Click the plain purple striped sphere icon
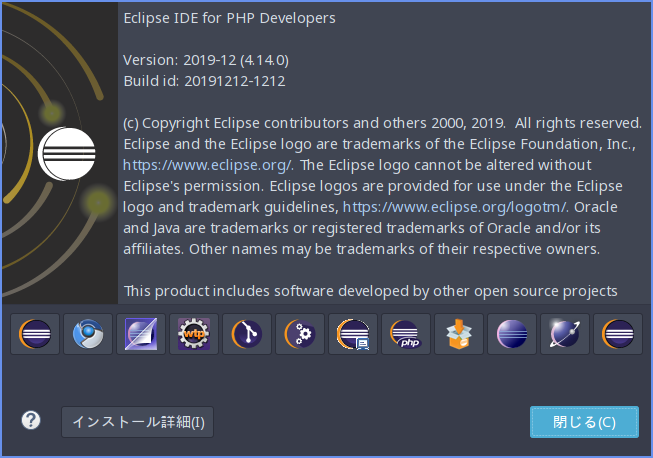 pyautogui.click(x=512, y=334)
